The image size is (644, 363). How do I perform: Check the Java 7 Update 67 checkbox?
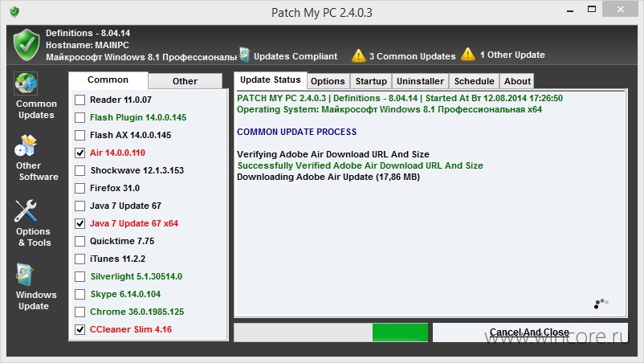coord(79,206)
